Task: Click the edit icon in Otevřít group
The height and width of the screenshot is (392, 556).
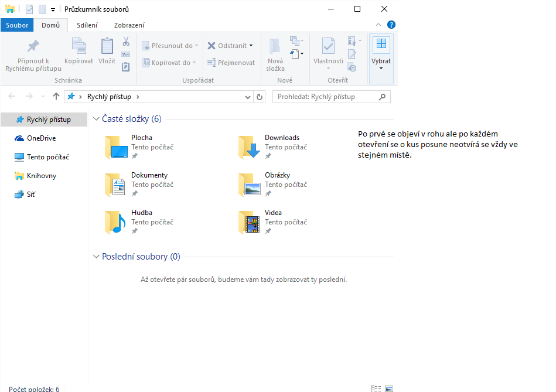Action: point(352,54)
